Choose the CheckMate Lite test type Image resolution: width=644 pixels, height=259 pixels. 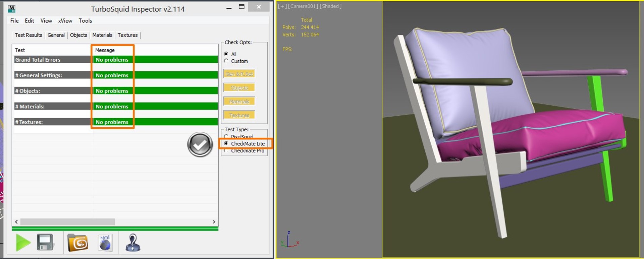pos(244,144)
